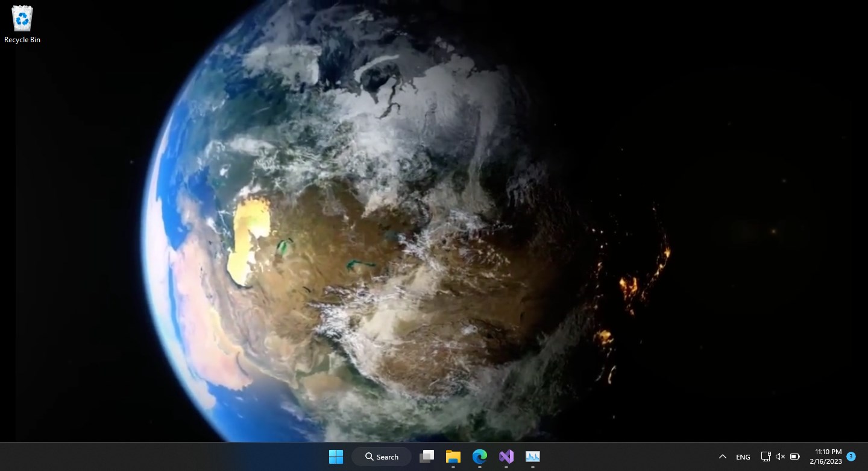Click the battery status tray icon
The width and height of the screenshot is (868, 471).
coord(795,457)
